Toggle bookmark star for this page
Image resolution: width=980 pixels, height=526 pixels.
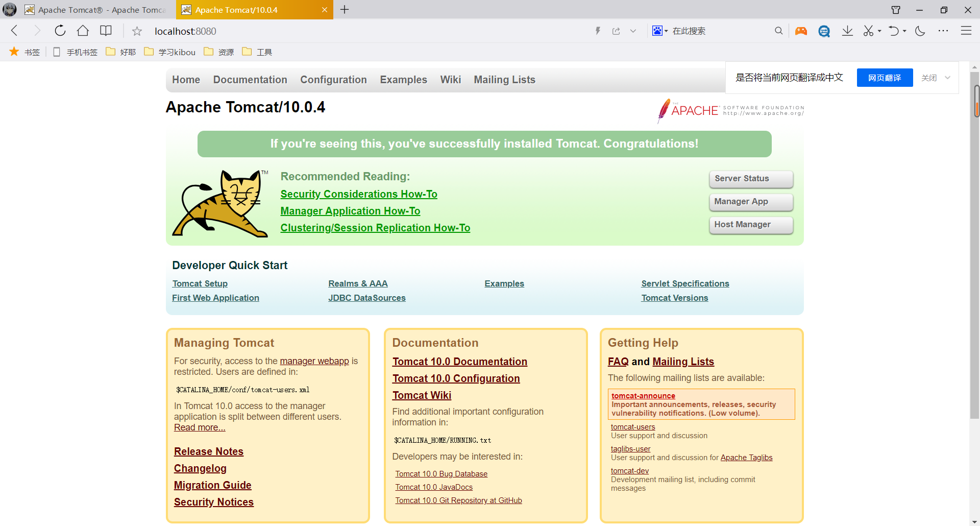pyautogui.click(x=137, y=31)
